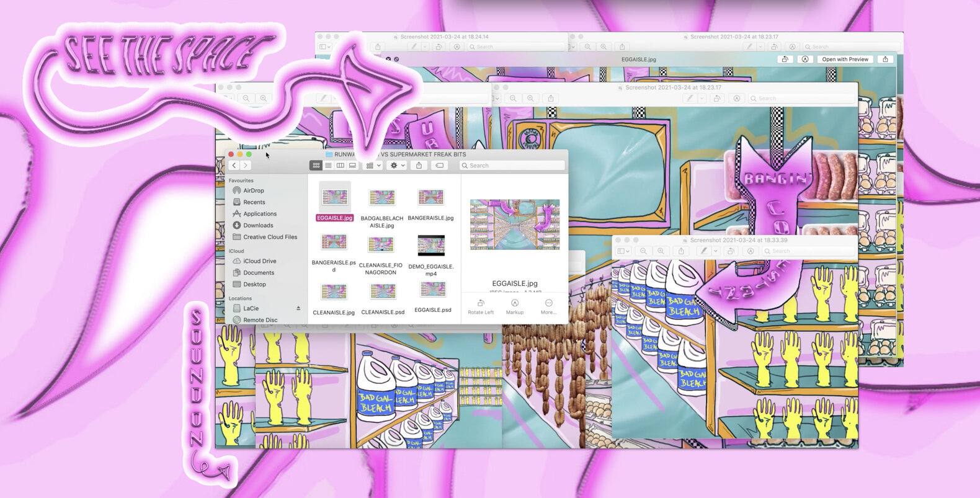Click the Finder edit tags icon
Viewport: 980px width, 498px height.
tap(439, 166)
